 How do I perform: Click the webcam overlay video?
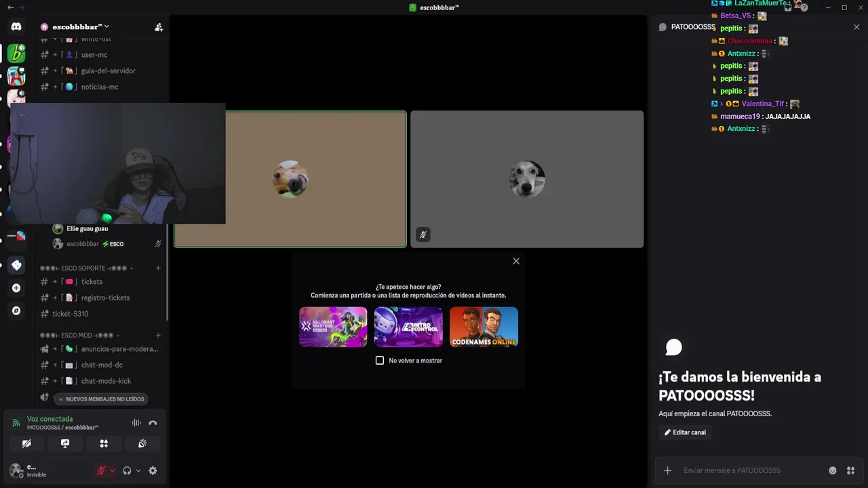click(x=117, y=163)
